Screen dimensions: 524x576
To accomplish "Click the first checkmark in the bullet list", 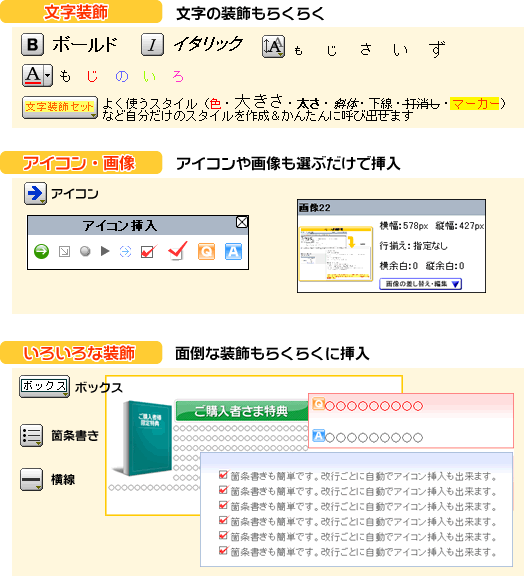I will tap(223, 475).
